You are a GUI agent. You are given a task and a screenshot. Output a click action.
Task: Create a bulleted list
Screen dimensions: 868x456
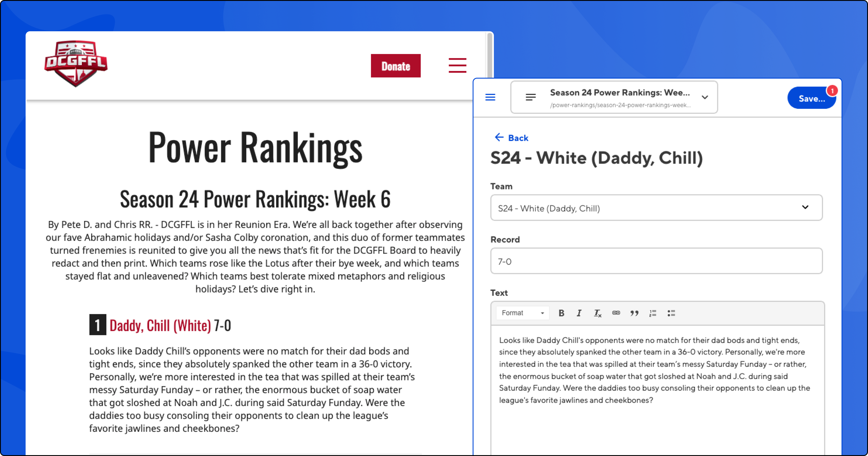(671, 313)
